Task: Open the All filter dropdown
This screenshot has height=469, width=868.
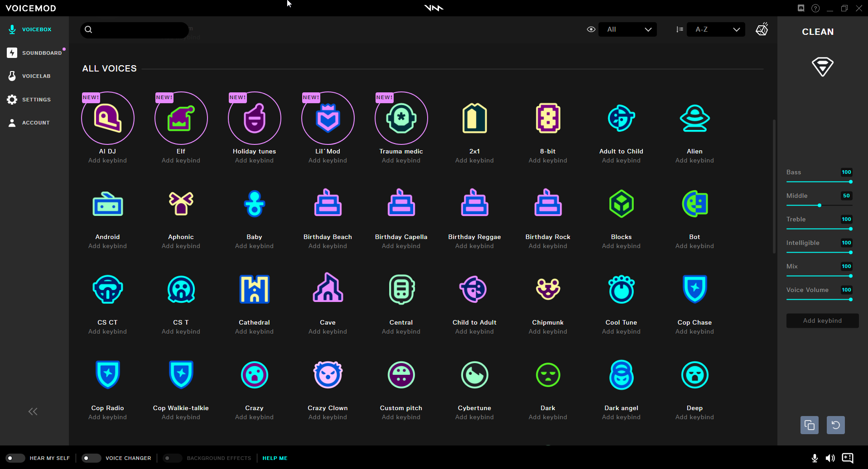Action: [627, 29]
